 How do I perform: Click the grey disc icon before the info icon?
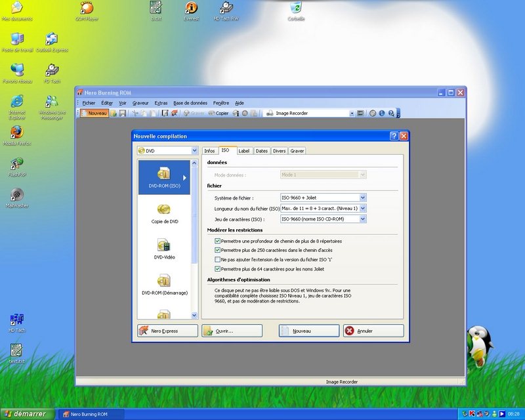tap(373, 114)
